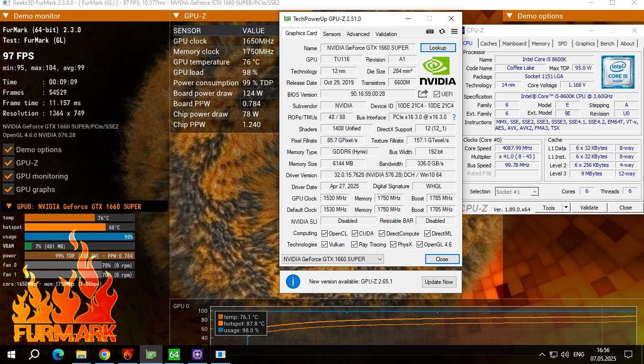Image resolution: width=644 pixels, height=364 pixels.
Task: Click the GPU Name field in GPU-Z
Action: pyautogui.click(x=368, y=48)
